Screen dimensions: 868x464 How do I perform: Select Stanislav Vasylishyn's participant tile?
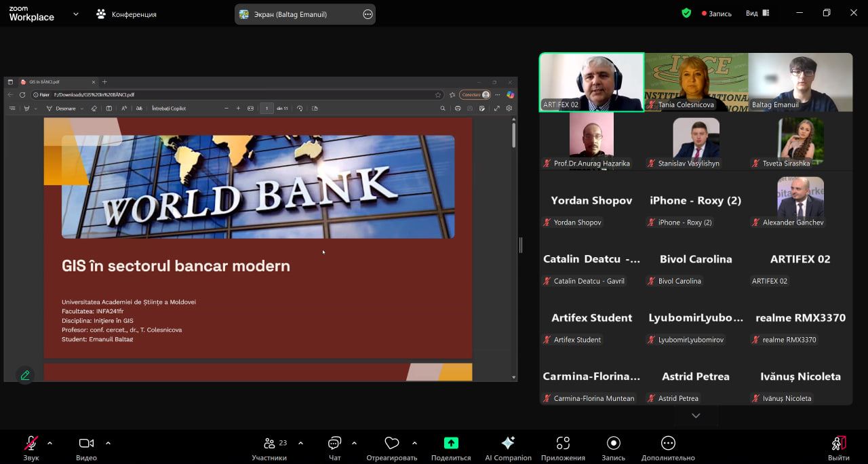[696, 141]
